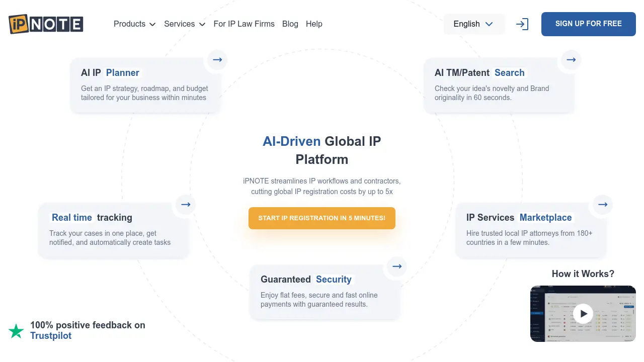
Task: Open the arrow on Guaranteed Security card
Action: [397, 266]
